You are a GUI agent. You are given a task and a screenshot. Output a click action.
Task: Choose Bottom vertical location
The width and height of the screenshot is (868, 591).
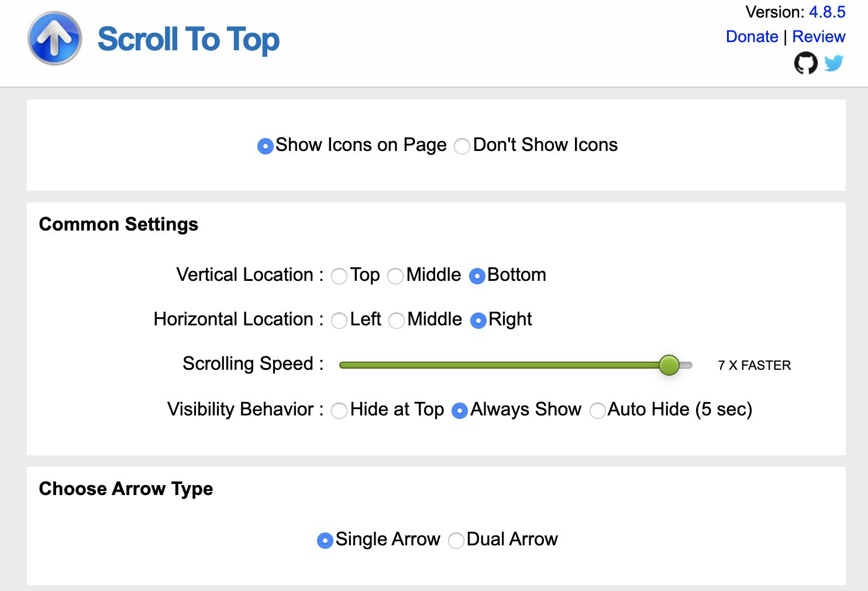[477, 276]
